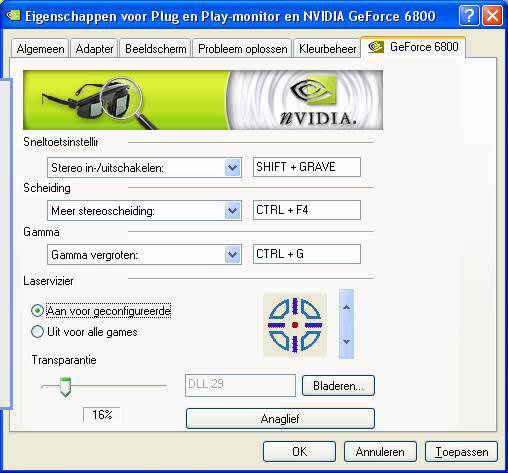This screenshot has width=508, height=473.
Task: Open the "Meer stereoscheiding" dropdown
Action: 233,211
